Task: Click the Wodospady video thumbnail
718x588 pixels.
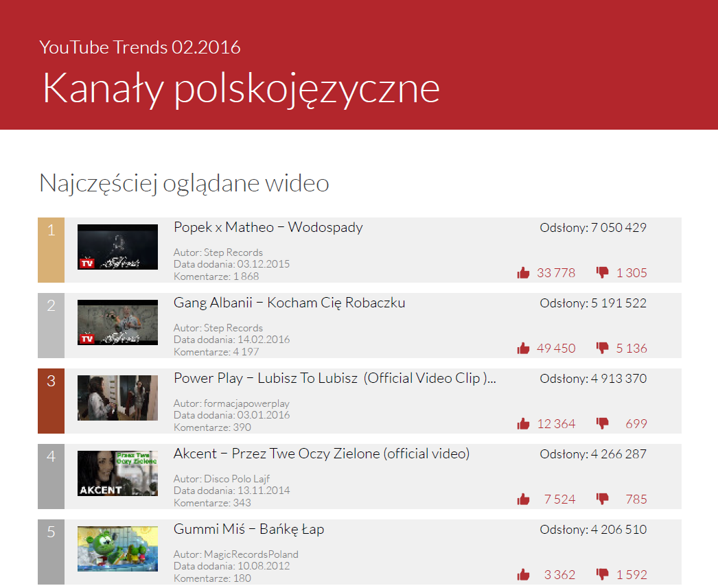Action: [117, 247]
